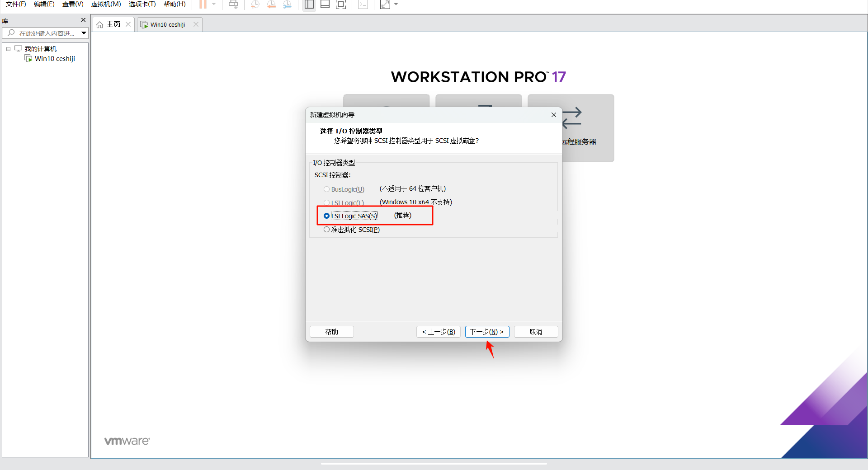Click the take snapshot clock icon

coord(255,5)
